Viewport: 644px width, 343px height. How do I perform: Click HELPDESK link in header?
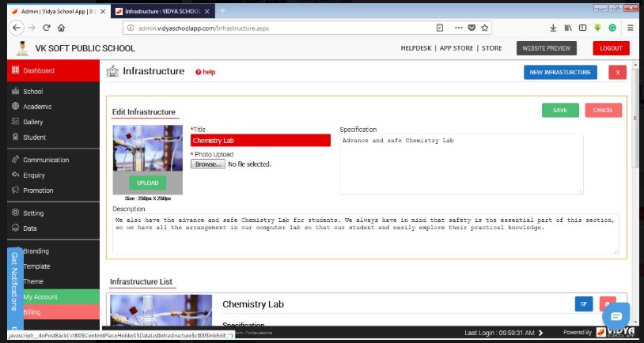tap(415, 48)
